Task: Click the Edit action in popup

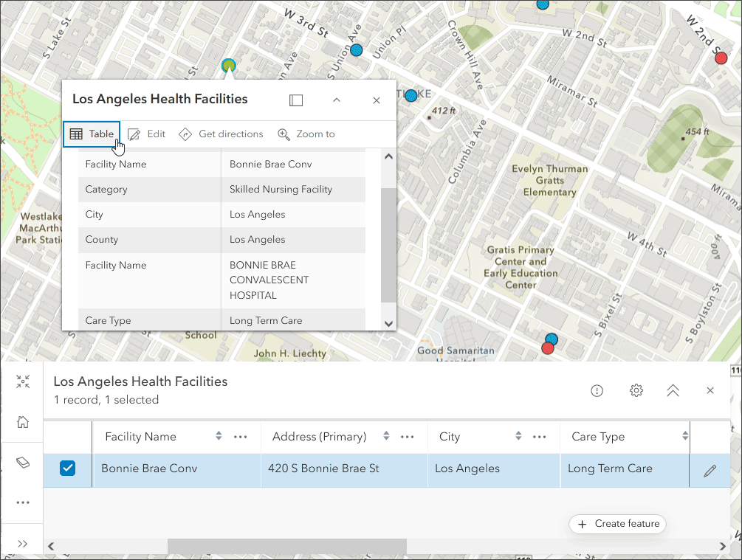Action: coord(146,134)
